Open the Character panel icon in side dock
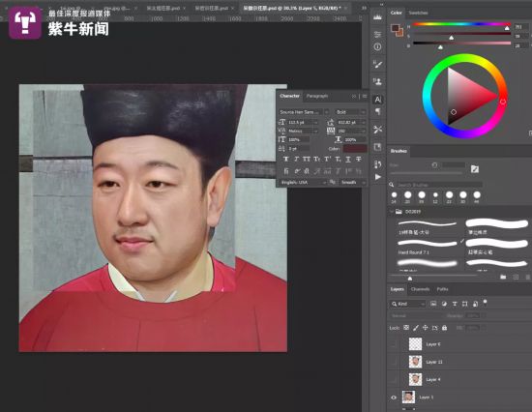 [x=377, y=100]
